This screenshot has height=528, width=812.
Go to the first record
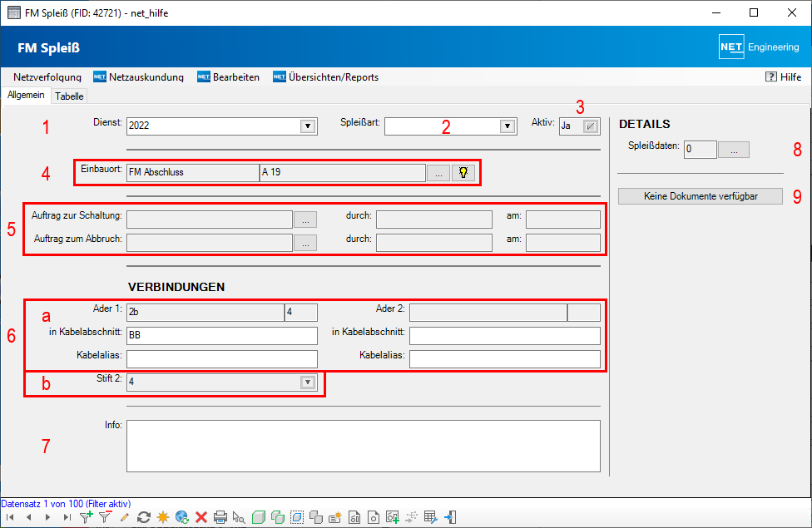point(10,516)
